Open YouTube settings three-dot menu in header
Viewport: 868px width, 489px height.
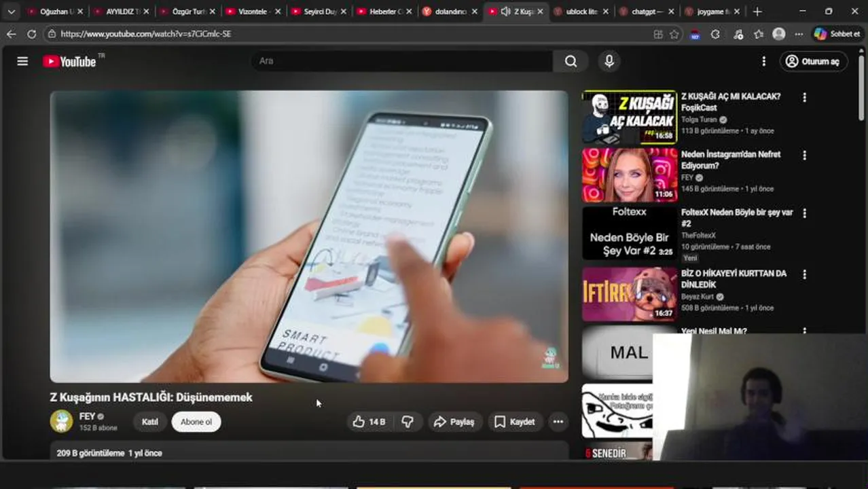click(x=763, y=61)
